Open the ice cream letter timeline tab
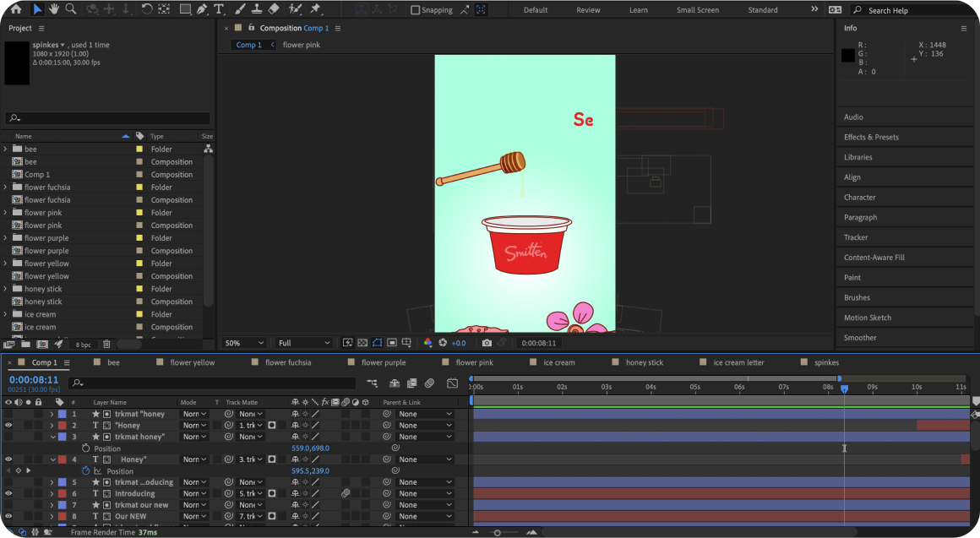Image resolution: width=980 pixels, height=538 pixels. pos(738,362)
